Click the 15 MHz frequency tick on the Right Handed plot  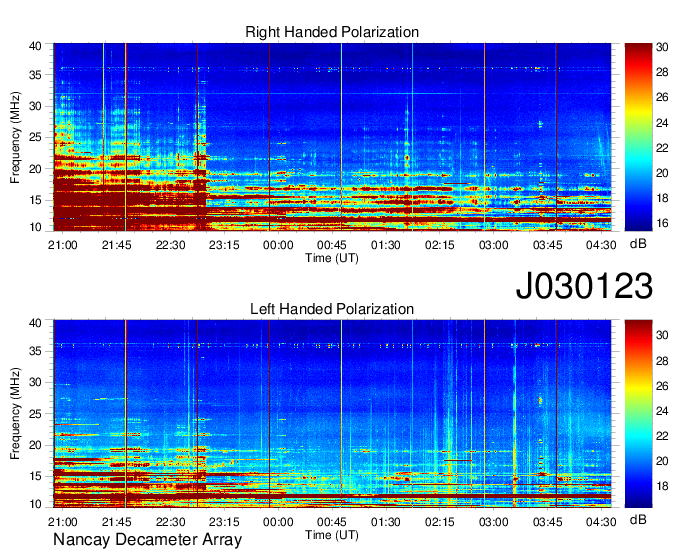pyautogui.click(x=35, y=200)
